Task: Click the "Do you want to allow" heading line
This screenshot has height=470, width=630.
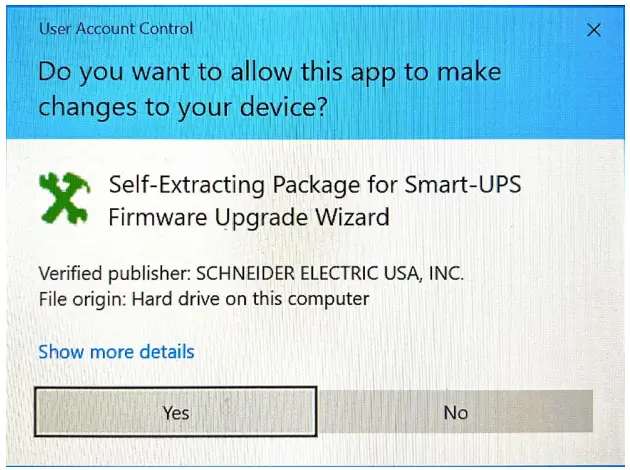Action: click(269, 73)
